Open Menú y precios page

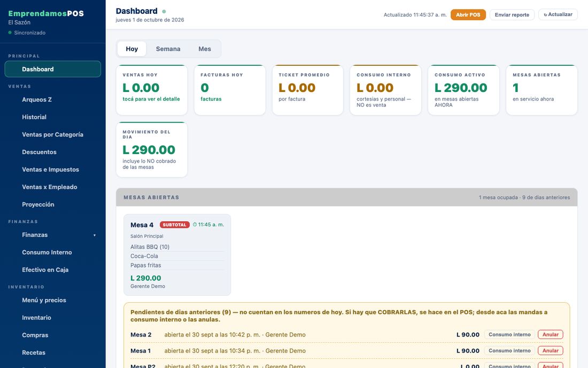[53, 300]
